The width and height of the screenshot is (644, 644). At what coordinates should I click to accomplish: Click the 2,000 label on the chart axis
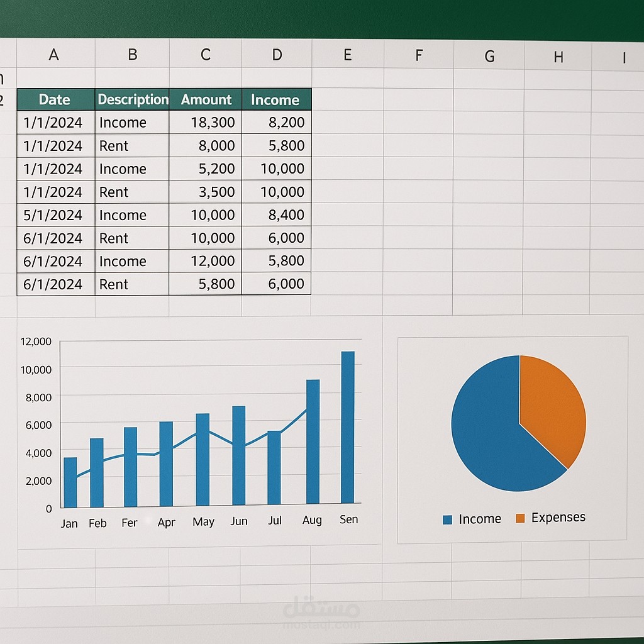pos(38,480)
